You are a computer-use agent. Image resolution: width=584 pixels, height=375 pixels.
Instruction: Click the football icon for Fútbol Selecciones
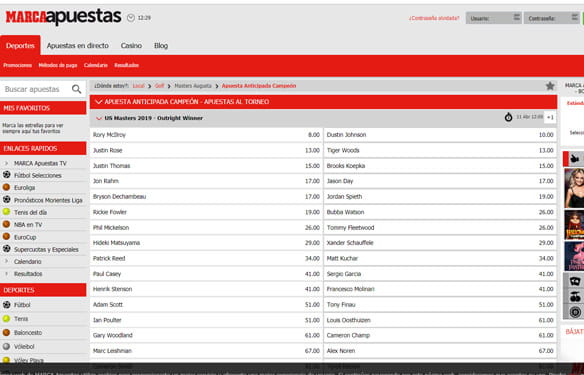click(x=6, y=175)
